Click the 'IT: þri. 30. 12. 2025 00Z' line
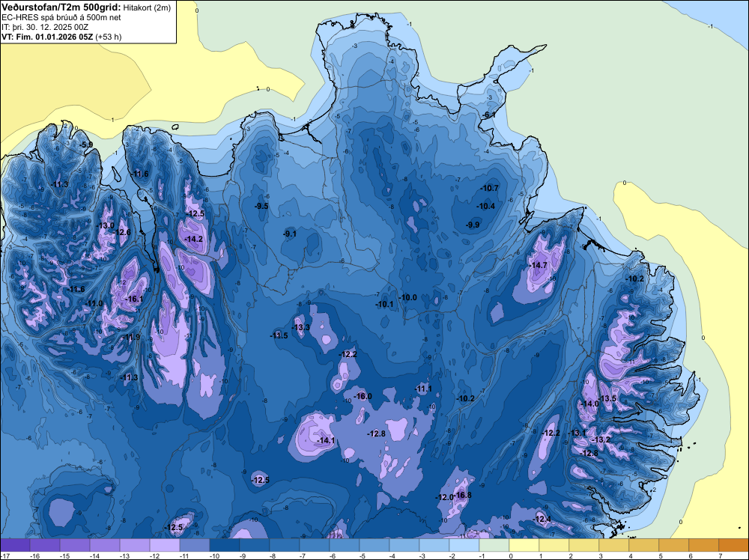 45,27
